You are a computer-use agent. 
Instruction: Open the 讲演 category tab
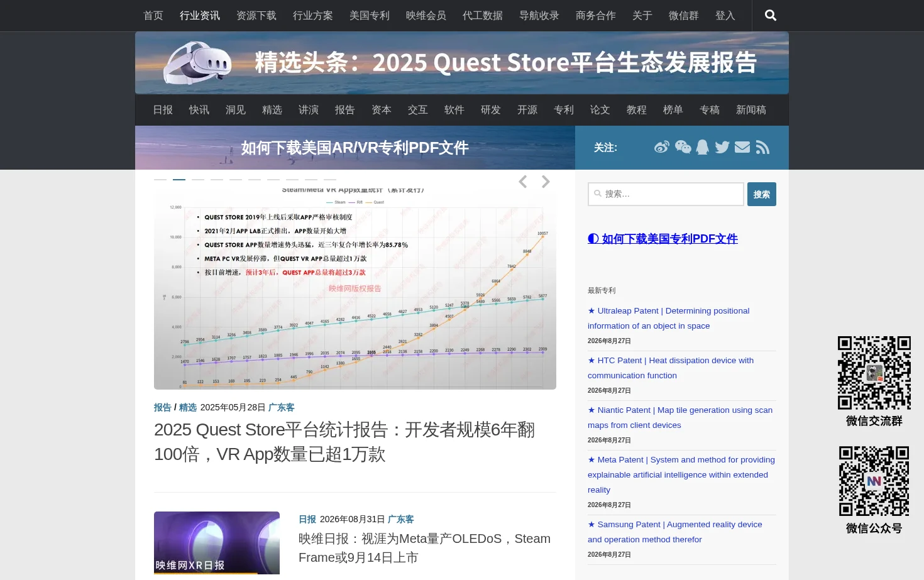309,110
